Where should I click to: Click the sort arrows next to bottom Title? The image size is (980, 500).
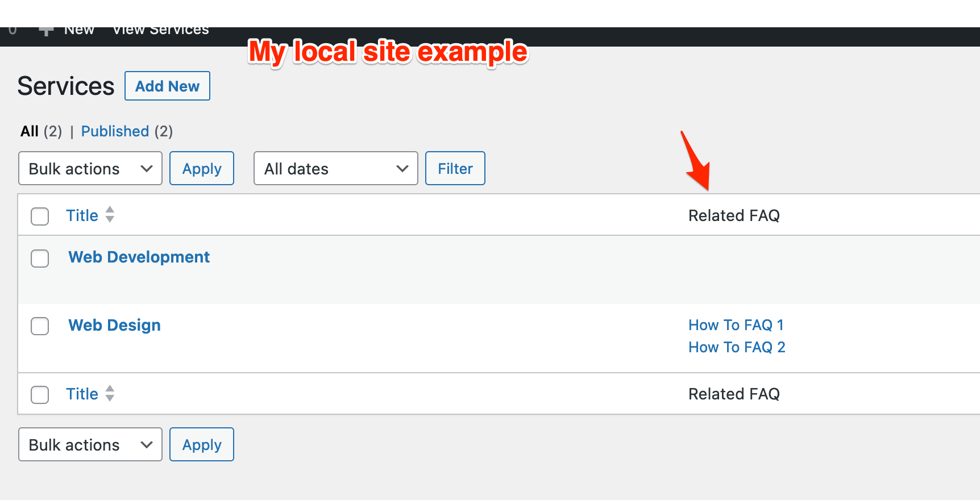(x=110, y=393)
